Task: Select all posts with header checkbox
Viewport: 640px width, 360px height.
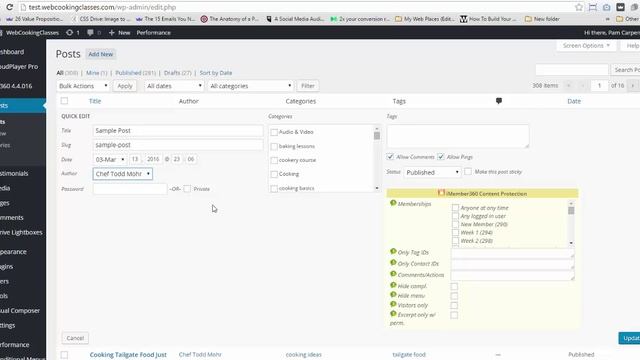Action: click(64, 101)
